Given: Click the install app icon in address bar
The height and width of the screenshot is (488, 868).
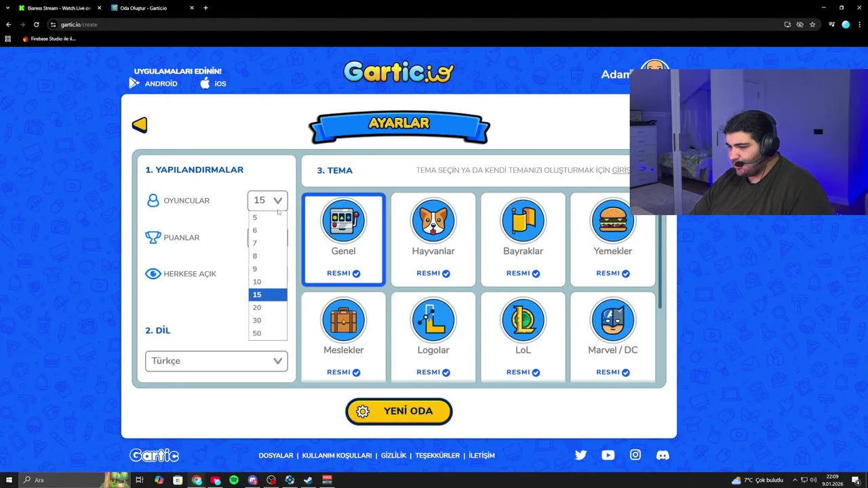Looking at the screenshot, I should click(787, 24).
